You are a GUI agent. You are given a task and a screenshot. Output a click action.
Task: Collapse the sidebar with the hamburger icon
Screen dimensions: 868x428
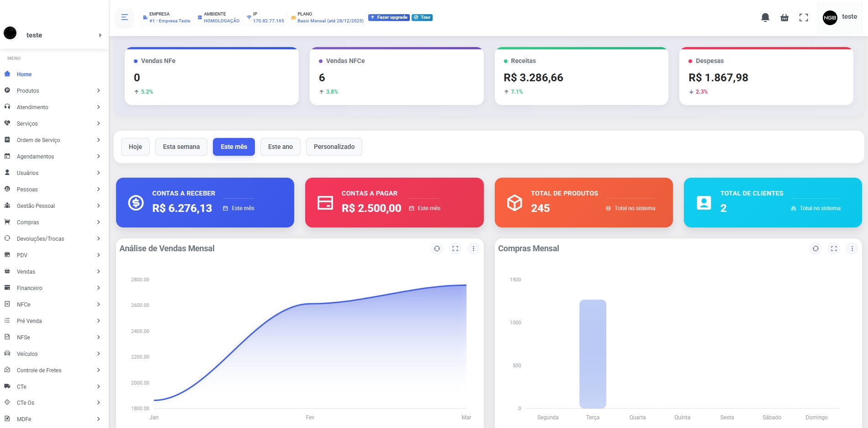[x=124, y=17]
